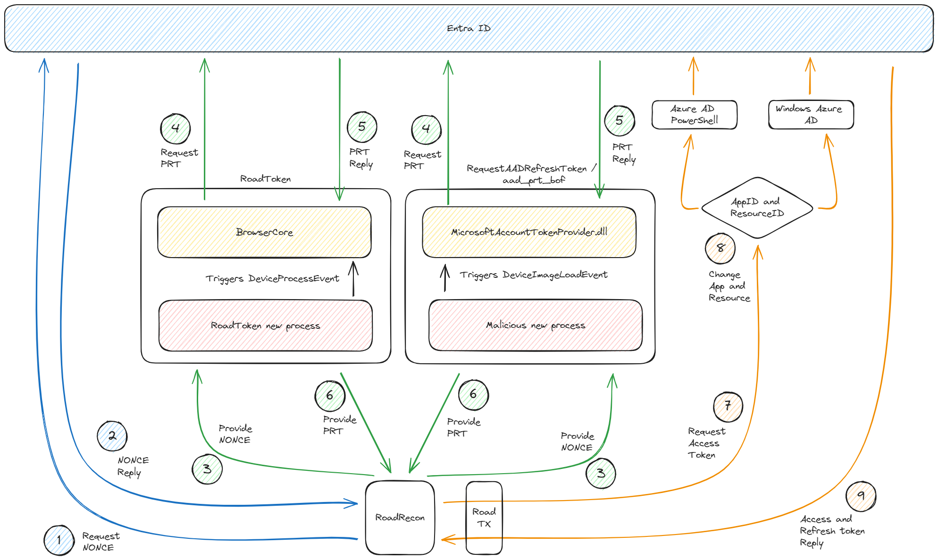This screenshot has width=938, height=560.
Task: Click the Request NONCE label
Action: [x=100, y=542]
